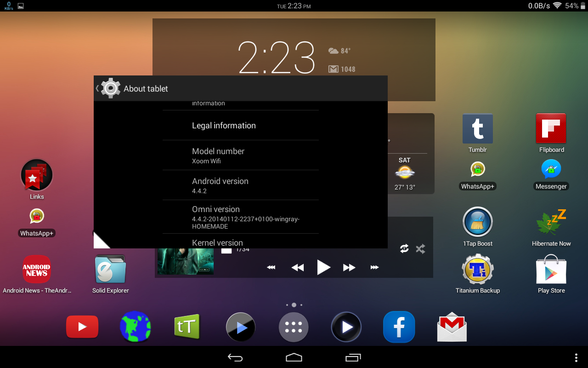588x368 pixels.
Task: Play the current track
Action: pos(323,267)
